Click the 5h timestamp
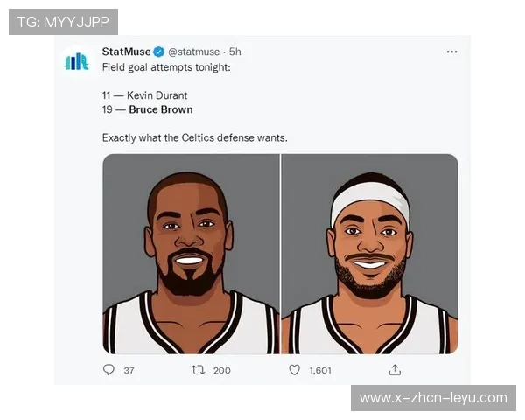Image resolution: width=525 pixels, height=420 pixels. (x=235, y=52)
